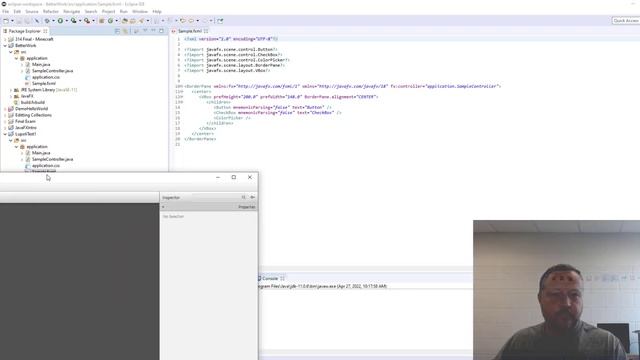Click the Open Type toolbar icon
This screenshot has width=640, height=360.
125,21
